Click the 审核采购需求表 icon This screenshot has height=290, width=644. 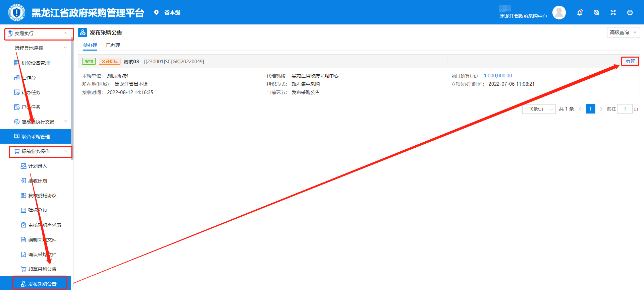coord(23,225)
